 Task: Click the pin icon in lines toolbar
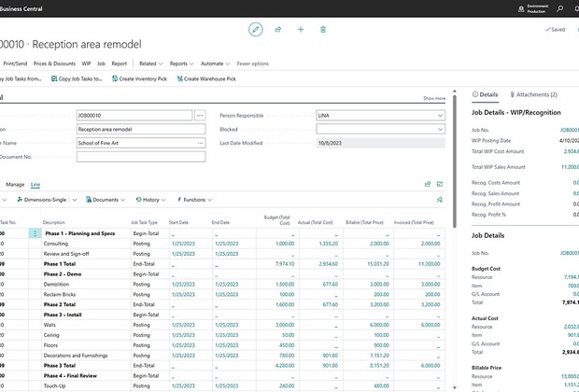[440, 200]
